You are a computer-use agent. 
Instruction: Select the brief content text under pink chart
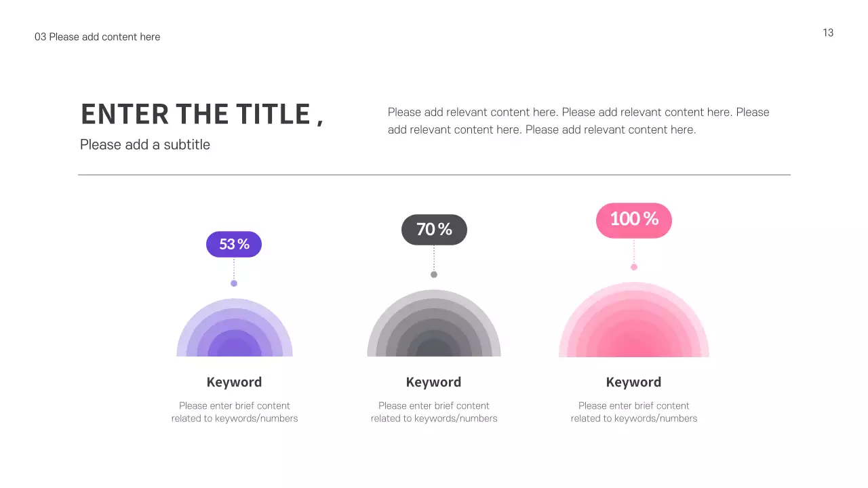[x=633, y=412]
